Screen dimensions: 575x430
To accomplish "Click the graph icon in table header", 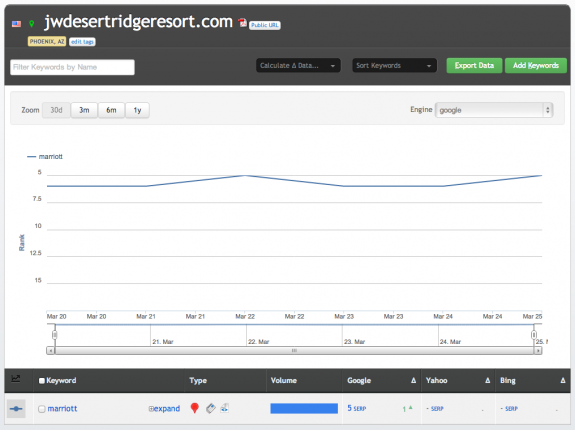I will pyautogui.click(x=15, y=379).
